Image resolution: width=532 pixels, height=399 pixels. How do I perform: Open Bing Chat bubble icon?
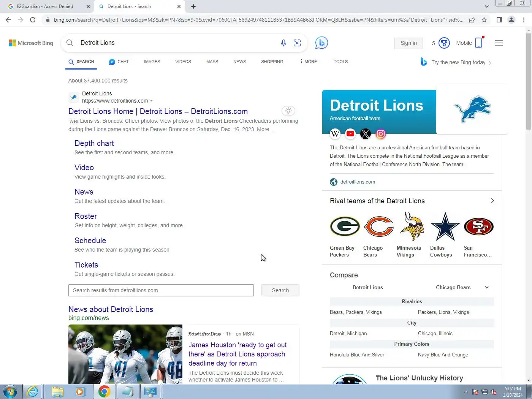[x=321, y=43]
